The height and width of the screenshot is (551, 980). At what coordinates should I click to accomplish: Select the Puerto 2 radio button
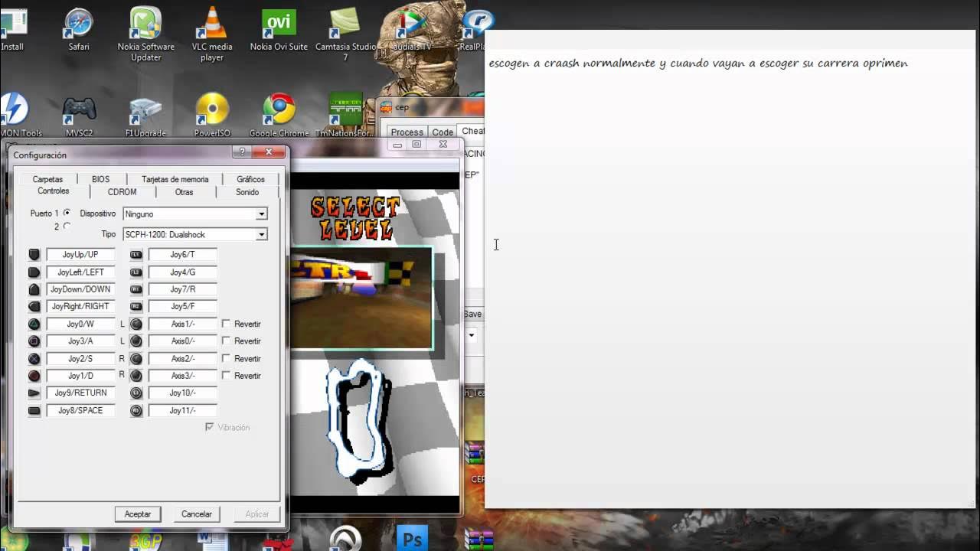(x=67, y=227)
